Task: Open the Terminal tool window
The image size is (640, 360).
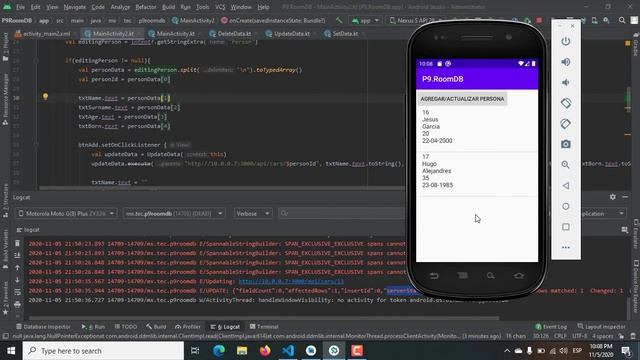Action: point(264,327)
